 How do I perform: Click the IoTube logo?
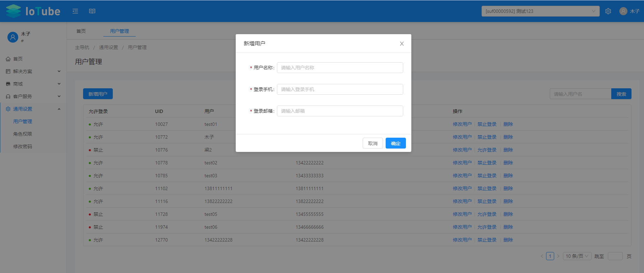click(33, 11)
